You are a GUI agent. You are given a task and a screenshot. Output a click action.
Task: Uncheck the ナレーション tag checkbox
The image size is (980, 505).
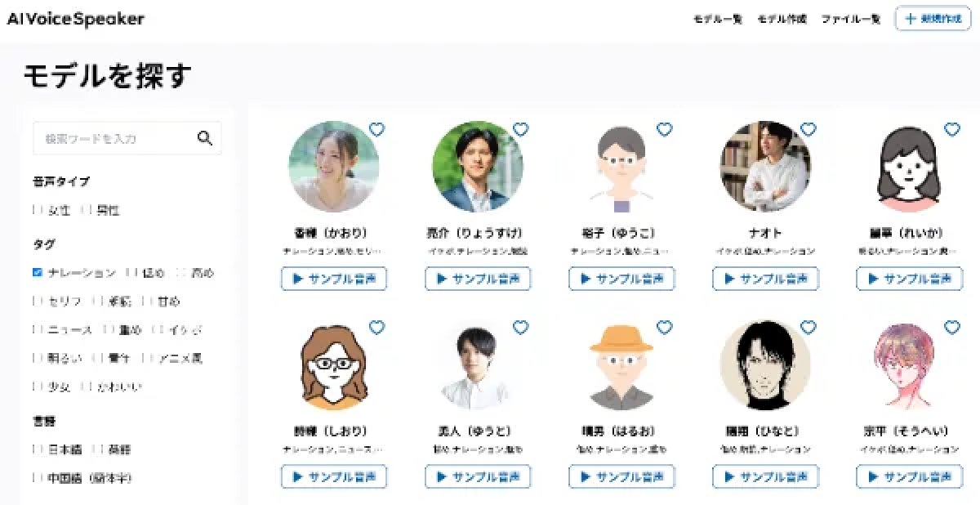coord(38,273)
